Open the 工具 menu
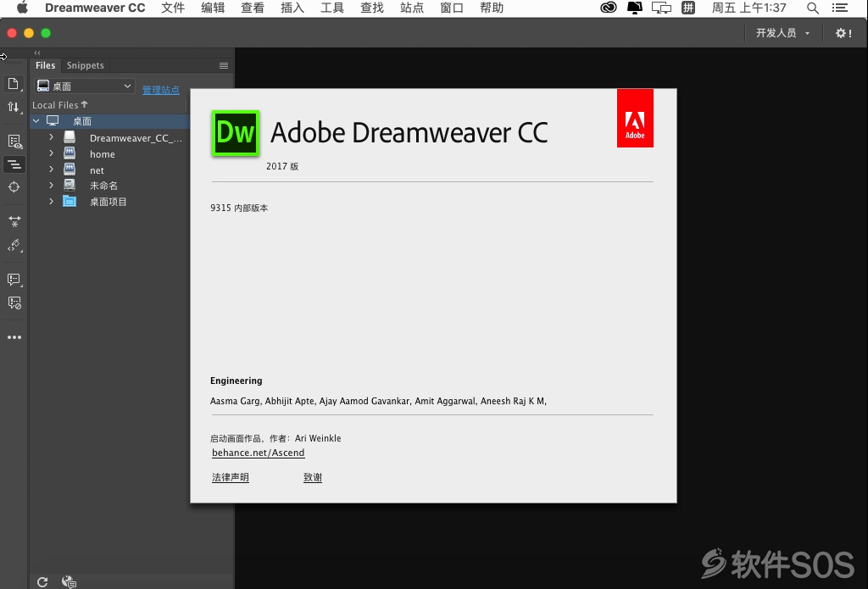 pos(332,8)
